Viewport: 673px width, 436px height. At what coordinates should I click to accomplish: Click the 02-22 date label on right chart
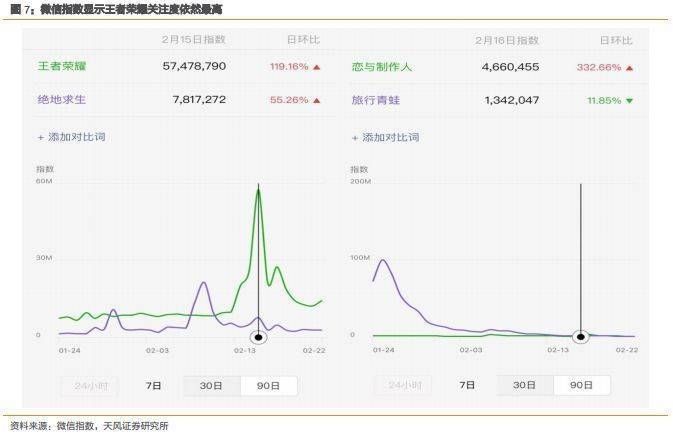pyautogui.click(x=627, y=350)
